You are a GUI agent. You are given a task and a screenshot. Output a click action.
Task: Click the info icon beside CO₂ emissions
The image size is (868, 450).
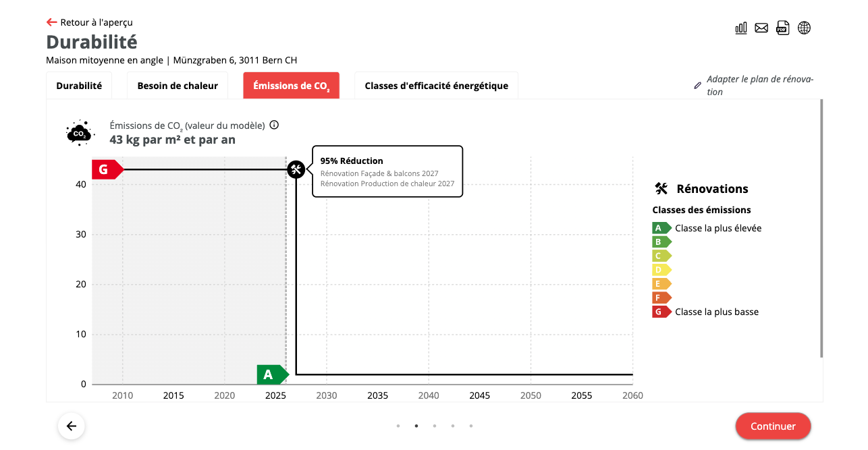point(274,125)
